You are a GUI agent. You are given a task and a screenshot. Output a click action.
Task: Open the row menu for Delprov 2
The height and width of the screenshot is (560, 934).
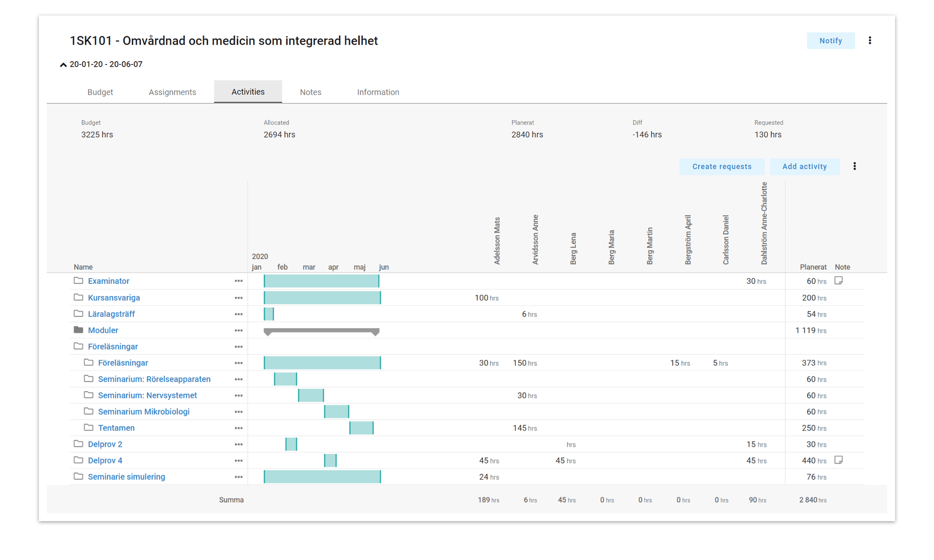(238, 444)
